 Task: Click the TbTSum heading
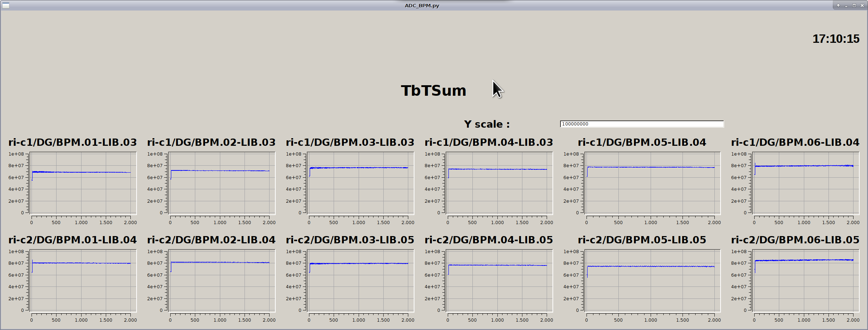(433, 91)
